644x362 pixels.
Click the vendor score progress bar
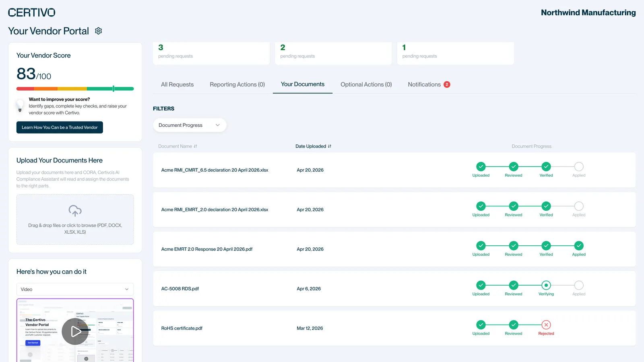click(x=75, y=88)
